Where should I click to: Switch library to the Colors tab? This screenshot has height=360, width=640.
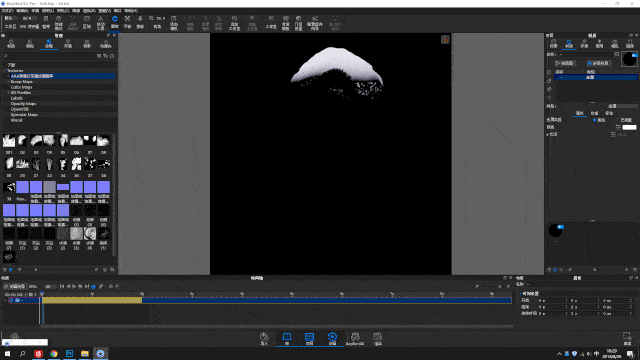coord(30,44)
